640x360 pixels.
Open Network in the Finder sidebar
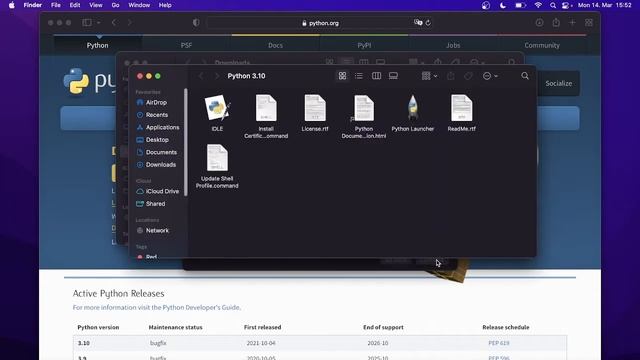pos(156,230)
